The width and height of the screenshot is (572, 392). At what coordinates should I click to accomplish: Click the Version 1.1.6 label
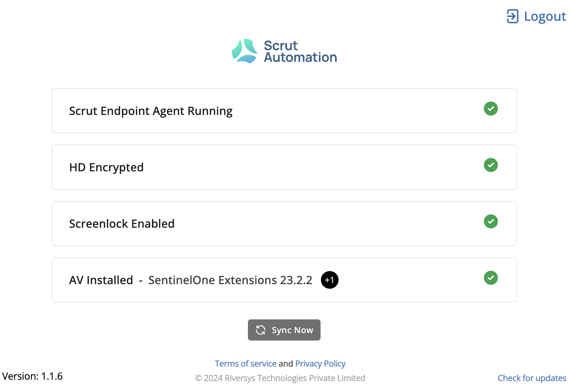click(32, 376)
